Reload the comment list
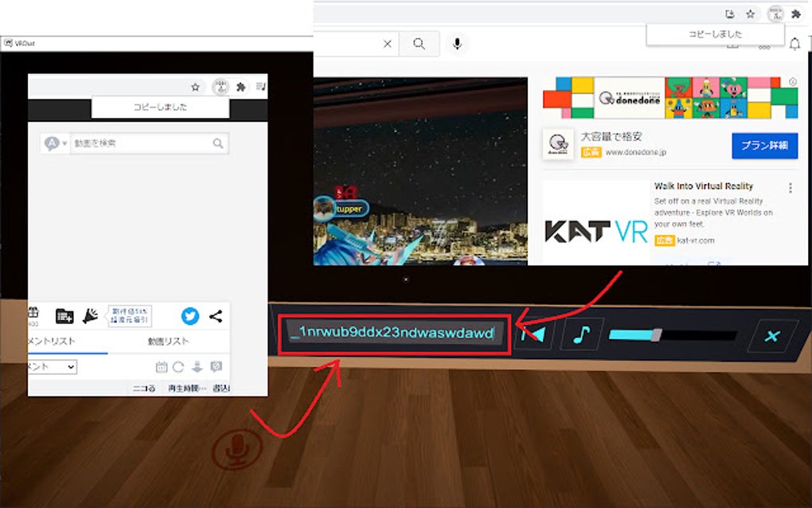812x508 pixels. 178,366
